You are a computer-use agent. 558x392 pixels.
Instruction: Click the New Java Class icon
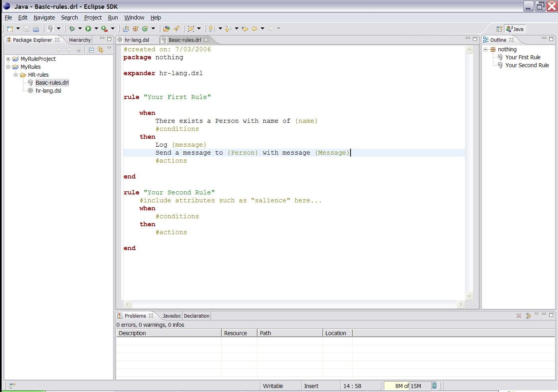(145, 29)
